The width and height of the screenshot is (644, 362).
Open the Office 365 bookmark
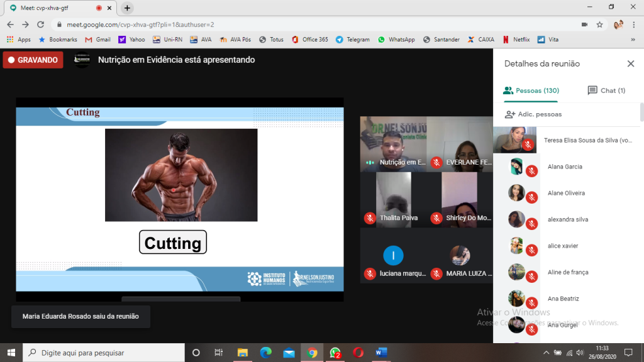(x=310, y=40)
